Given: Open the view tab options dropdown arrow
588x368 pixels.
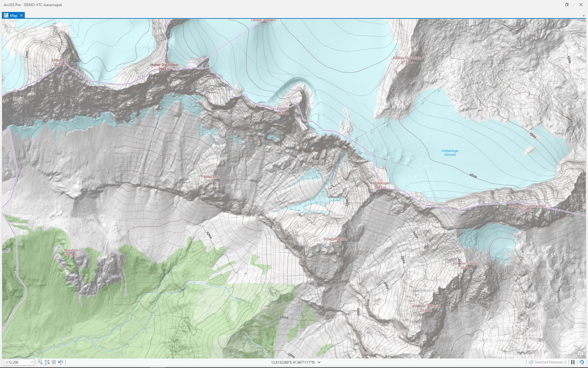Looking at the screenshot, I should pyautogui.click(x=584, y=16).
